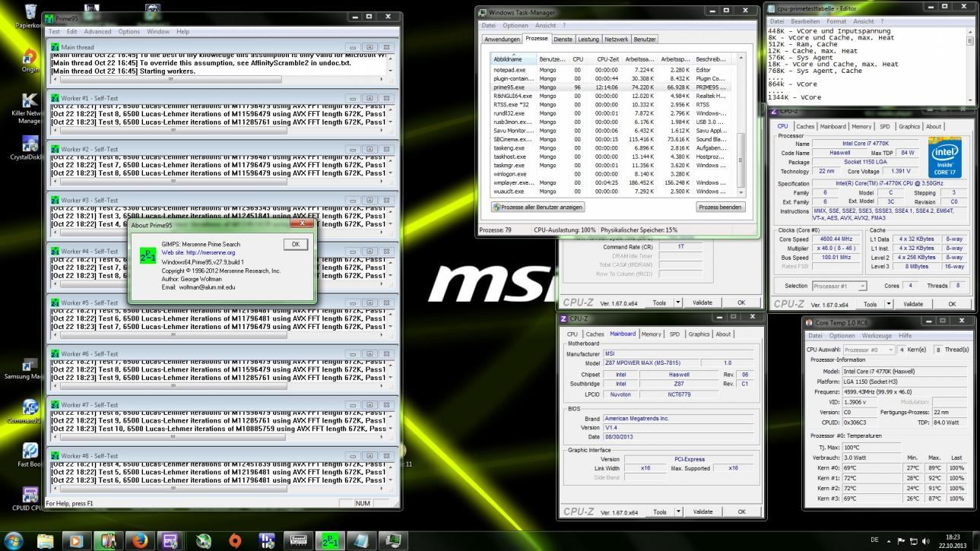Image resolution: width=980 pixels, height=551 pixels.
Task: Click the Task-Manager process list vertical scrollbar
Action: pos(741,126)
